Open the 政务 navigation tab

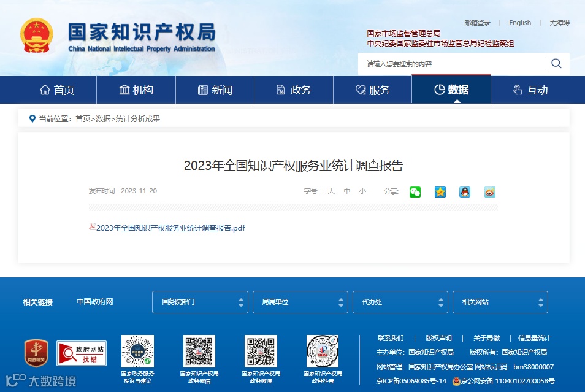tap(294, 90)
